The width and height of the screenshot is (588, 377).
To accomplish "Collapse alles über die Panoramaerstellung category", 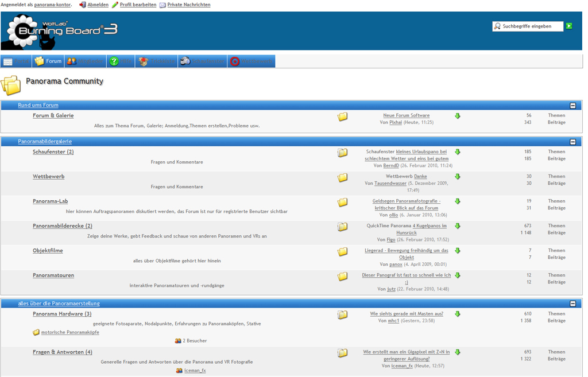I will pos(572,304).
